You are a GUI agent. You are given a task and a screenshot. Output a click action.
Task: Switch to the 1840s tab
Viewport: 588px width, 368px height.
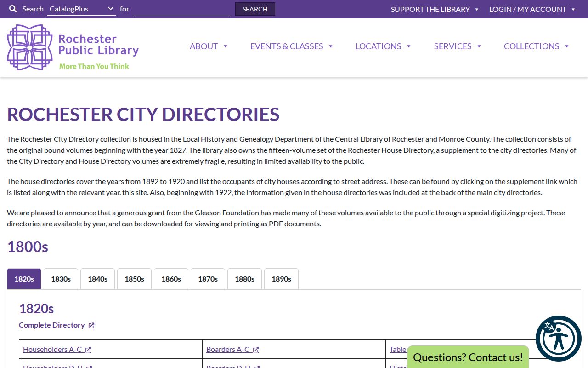click(x=97, y=279)
